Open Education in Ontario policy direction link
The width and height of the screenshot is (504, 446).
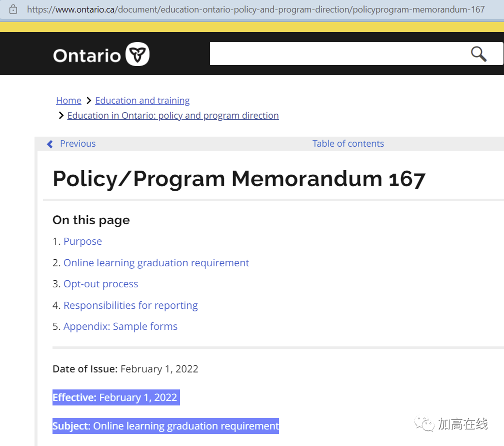click(x=173, y=116)
